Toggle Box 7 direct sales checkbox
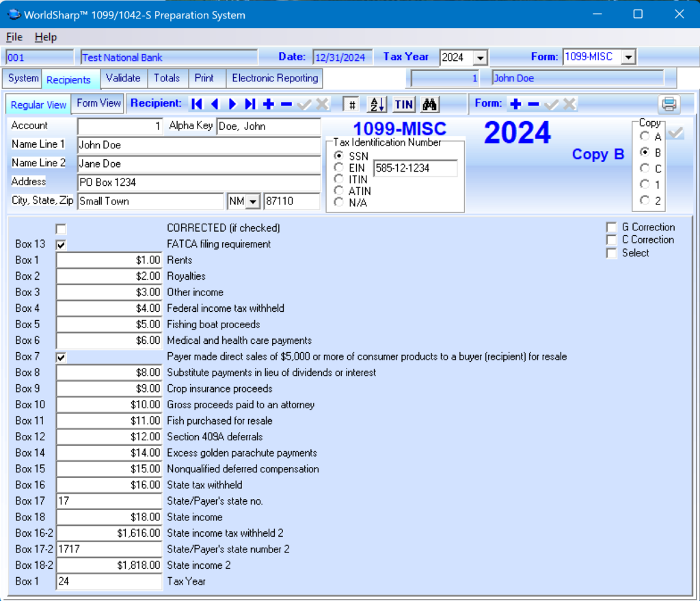Image resolution: width=700 pixels, height=601 pixels. tap(61, 357)
